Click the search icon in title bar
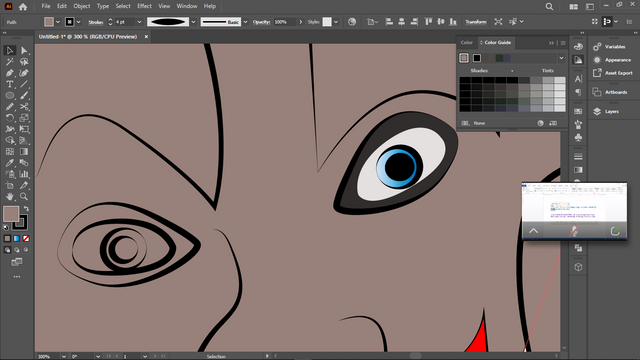Viewport: 640px width, 360px height. click(x=549, y=6)
